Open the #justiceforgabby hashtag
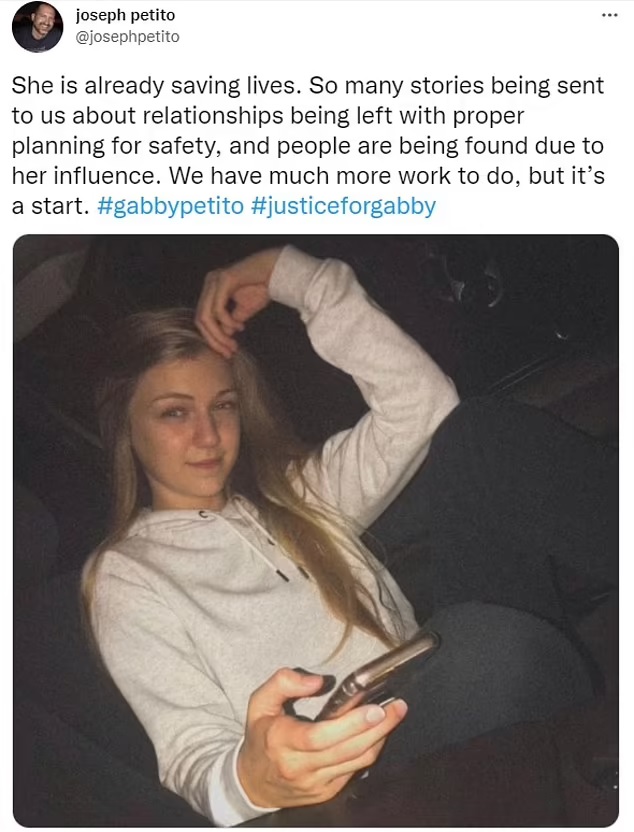634x832 pixels. [343, 206]
